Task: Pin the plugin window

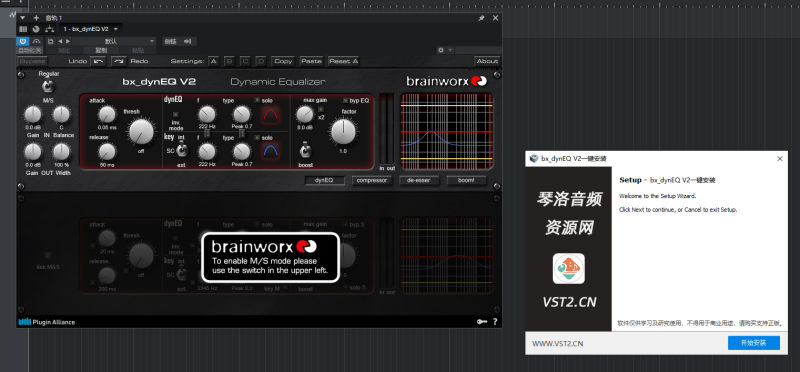Action: [x=481, y=18]
